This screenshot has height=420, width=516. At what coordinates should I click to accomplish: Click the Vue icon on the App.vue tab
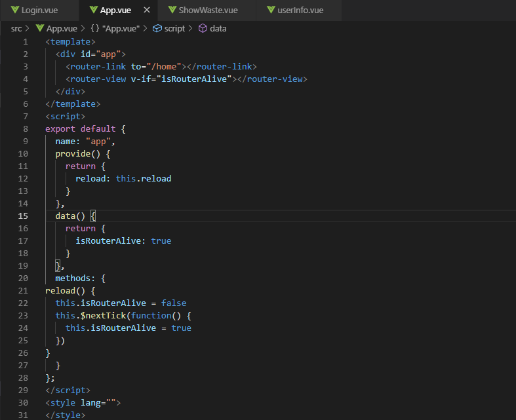coord(93,10)
